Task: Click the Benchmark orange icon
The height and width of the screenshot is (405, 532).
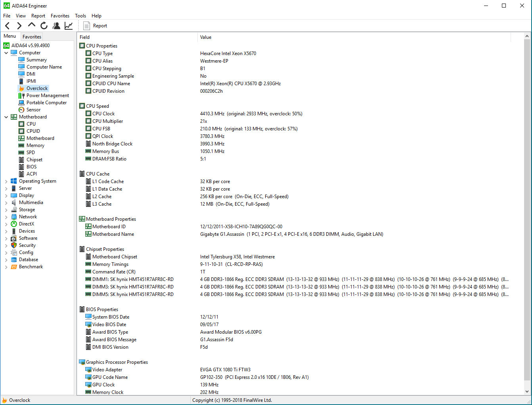Action: click(x=14, y=267)
